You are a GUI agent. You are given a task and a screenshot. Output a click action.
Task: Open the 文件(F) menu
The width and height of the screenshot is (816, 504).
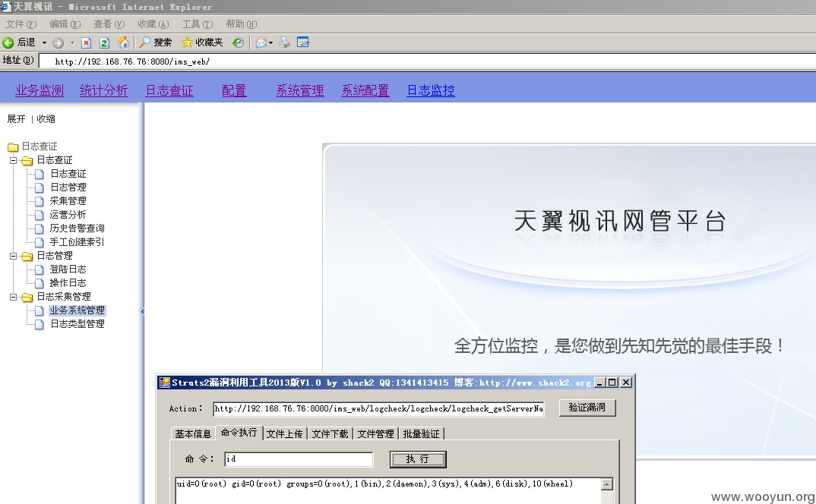(x=21, y=24)
